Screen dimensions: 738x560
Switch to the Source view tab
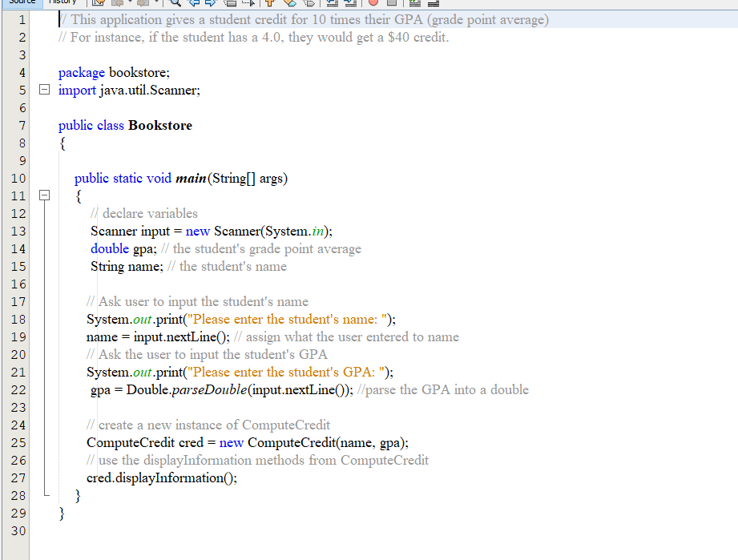[x=22, y=2]
